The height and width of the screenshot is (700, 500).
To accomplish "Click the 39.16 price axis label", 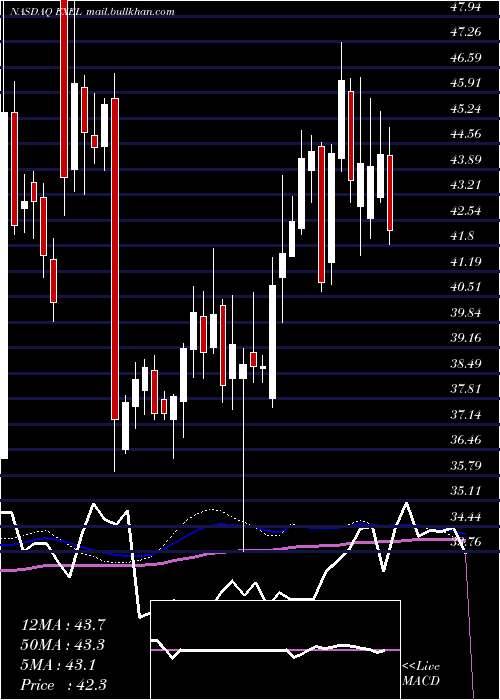I will coord(466,338).
